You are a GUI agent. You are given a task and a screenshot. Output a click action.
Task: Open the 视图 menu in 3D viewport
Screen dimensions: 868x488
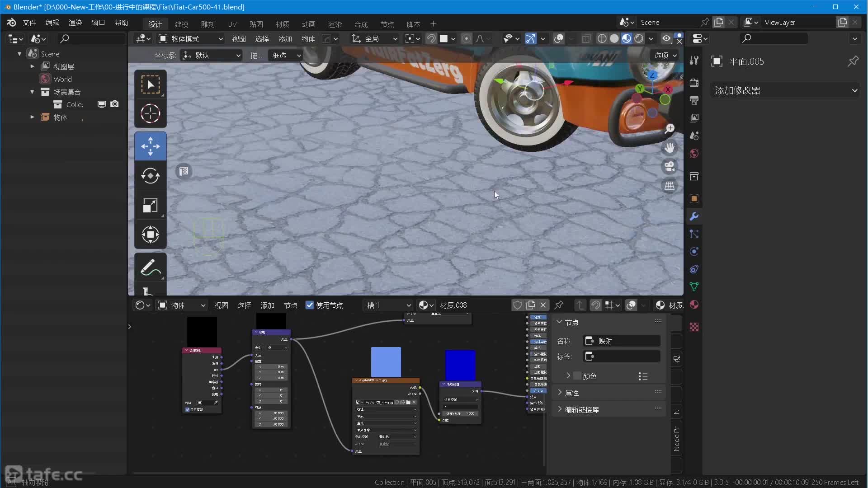click(x=239, y=39)
